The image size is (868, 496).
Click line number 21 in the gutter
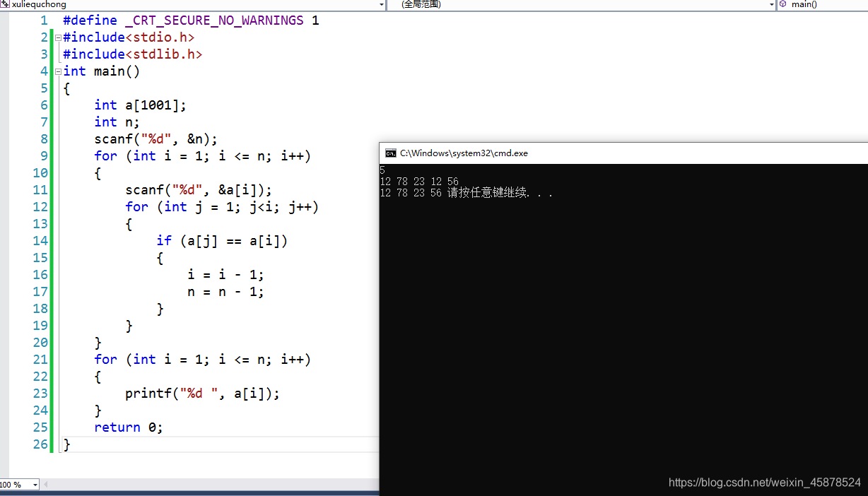click(x=40, y=360)
